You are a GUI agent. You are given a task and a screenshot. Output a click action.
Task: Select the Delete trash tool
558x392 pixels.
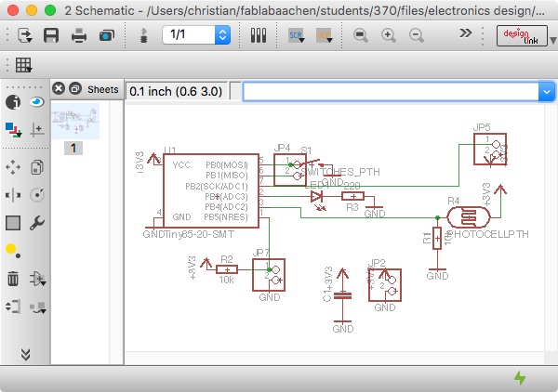13,279
